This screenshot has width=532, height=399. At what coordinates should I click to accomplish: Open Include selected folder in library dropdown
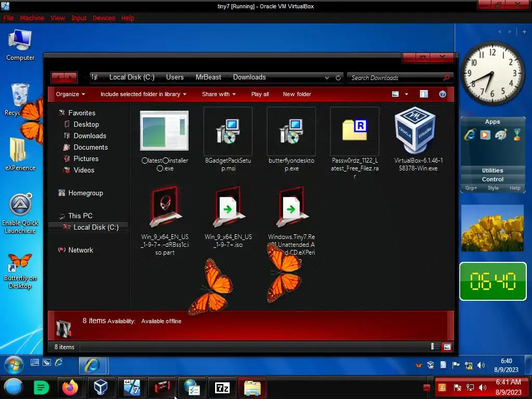(x=143, y=95)
